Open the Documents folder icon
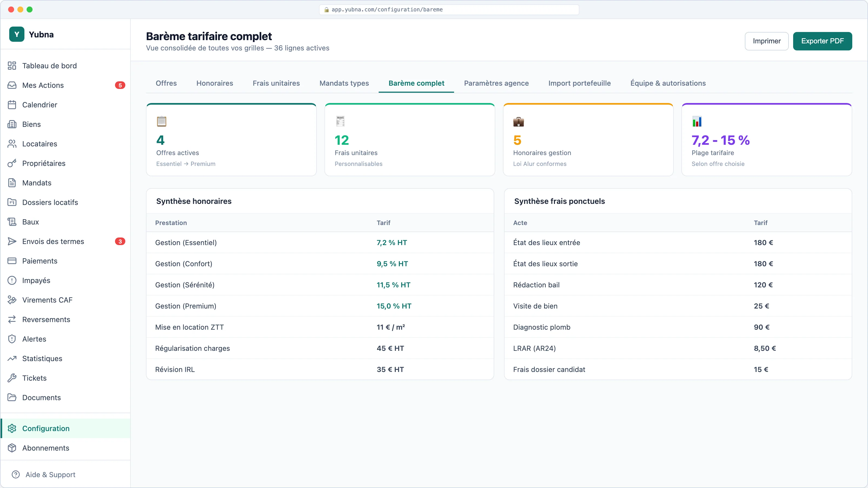This screenshot has width=868, height=488. [x=12, y=398]
